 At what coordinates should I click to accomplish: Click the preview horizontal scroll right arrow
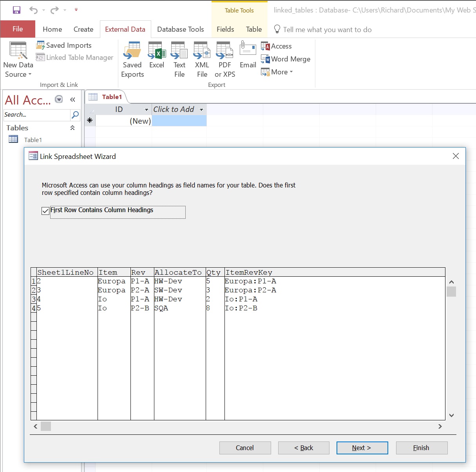(440, 426)
